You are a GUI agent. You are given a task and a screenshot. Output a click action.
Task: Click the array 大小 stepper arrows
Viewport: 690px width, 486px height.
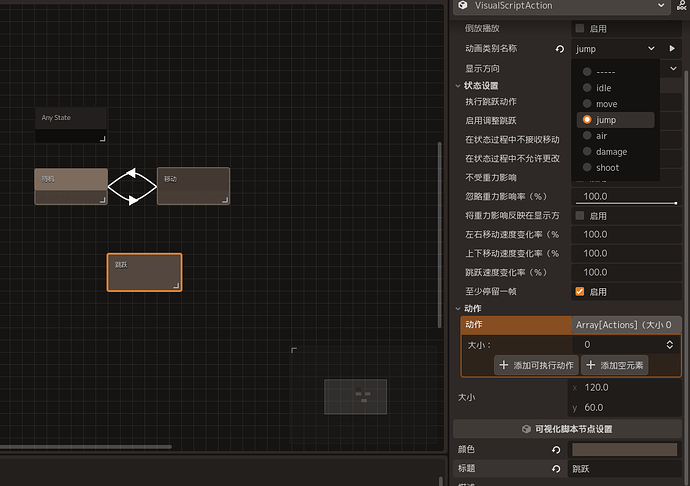click(x=669, y=345)
